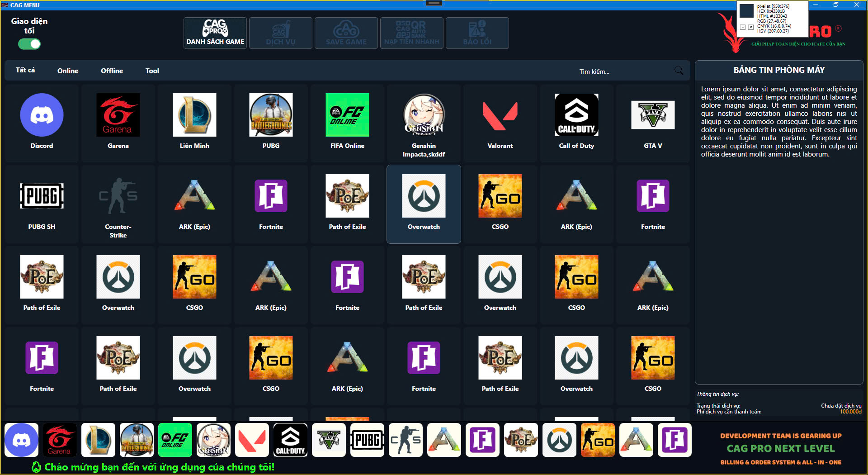Open the Dịch Vụ section
The image size is (868, 475).
point(281,33)
